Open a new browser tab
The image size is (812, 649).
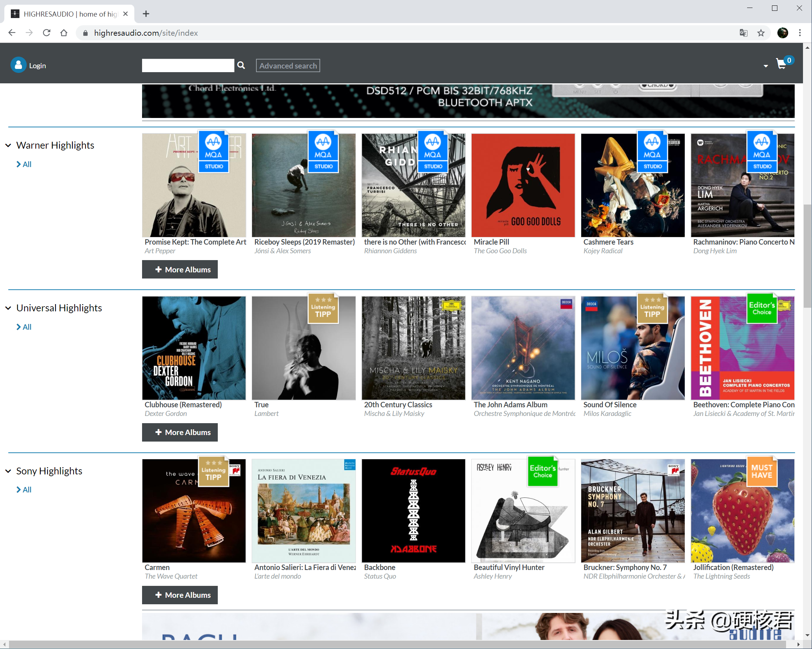click(146, 14)
